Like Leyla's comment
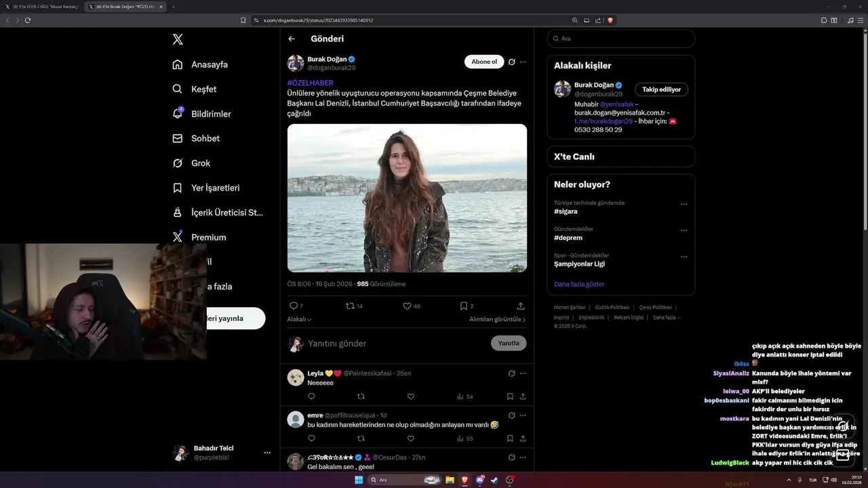 coord(410,396)
